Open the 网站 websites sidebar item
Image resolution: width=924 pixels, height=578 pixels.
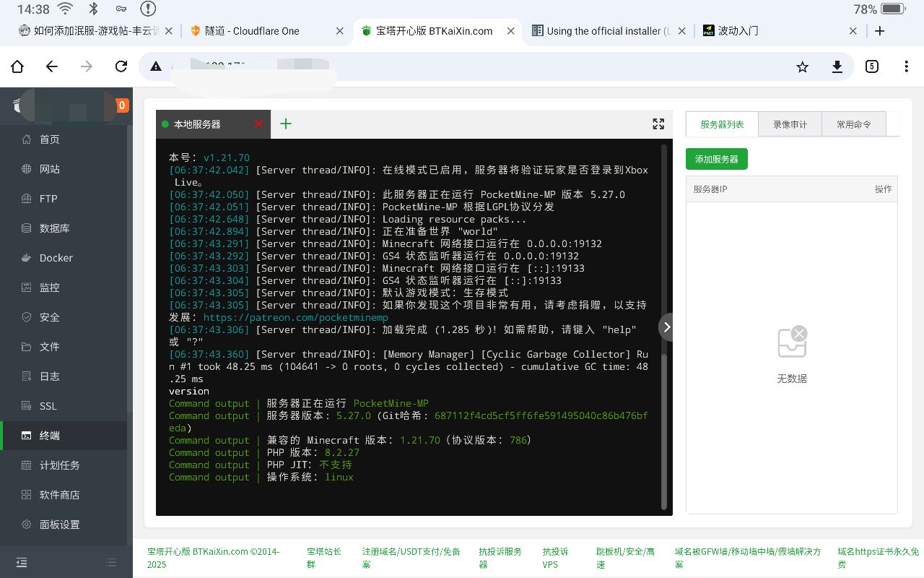(x=64, y=169)
